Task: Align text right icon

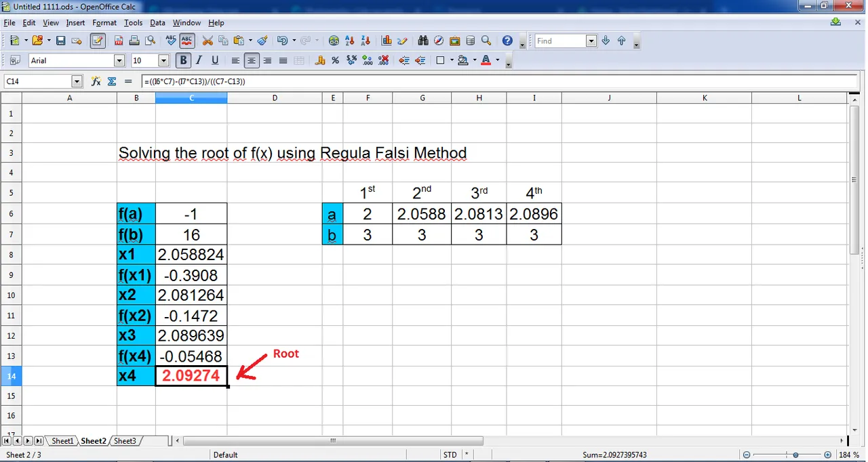Action: pyautogui.click(x=267, y=61)
